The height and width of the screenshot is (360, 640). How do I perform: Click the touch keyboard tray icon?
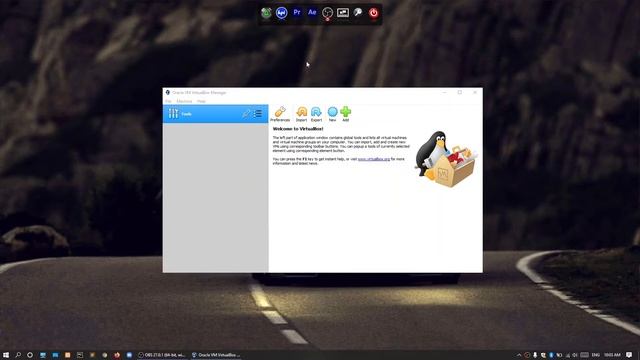coord(584,355)
